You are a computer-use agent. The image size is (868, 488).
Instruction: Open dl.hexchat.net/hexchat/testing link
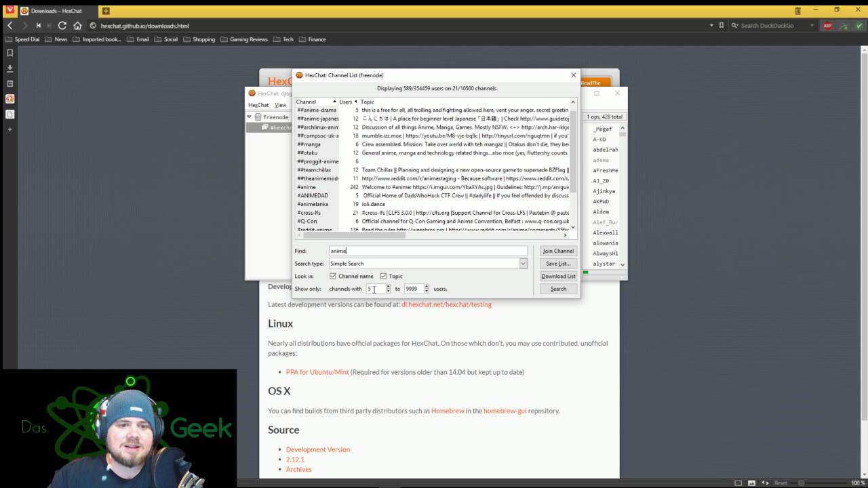click(x=446, y=304)
